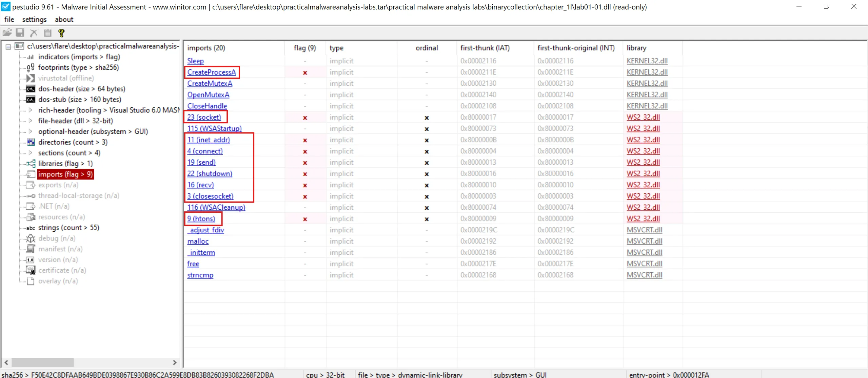Click the clipboard copy toolbar icon
This screenshot has height=378, width=868.
pyautogui.click(x=48, y=33)
